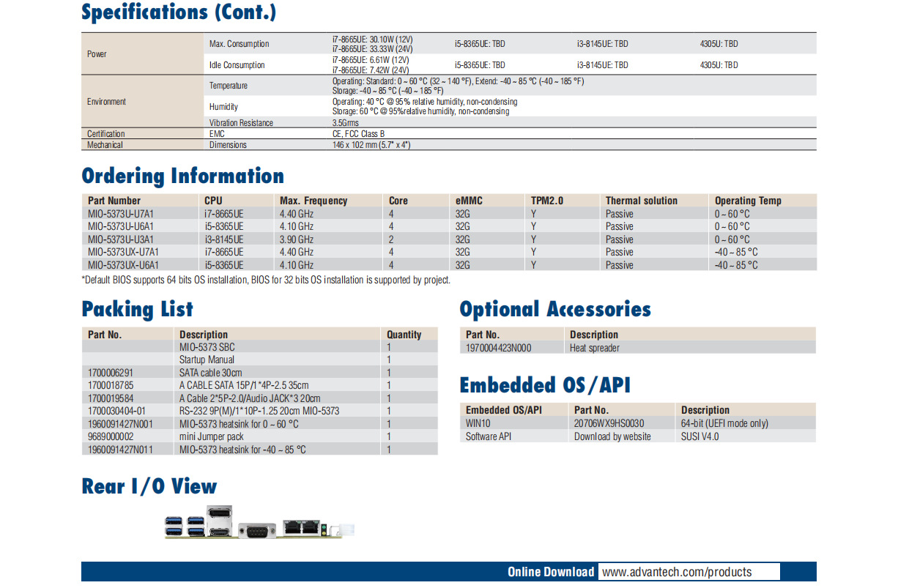
Task: Click the "Heat spreader" description
Action: click(595, 348)
